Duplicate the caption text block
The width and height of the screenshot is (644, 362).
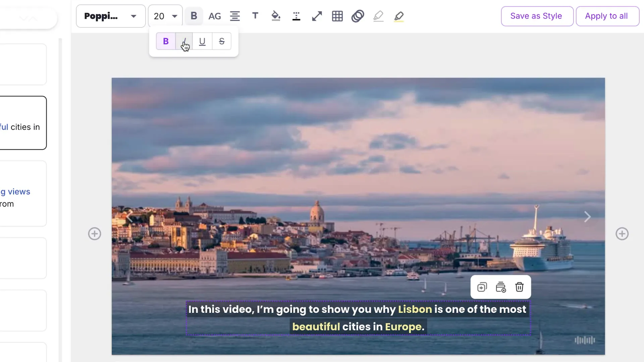[482, 287]
